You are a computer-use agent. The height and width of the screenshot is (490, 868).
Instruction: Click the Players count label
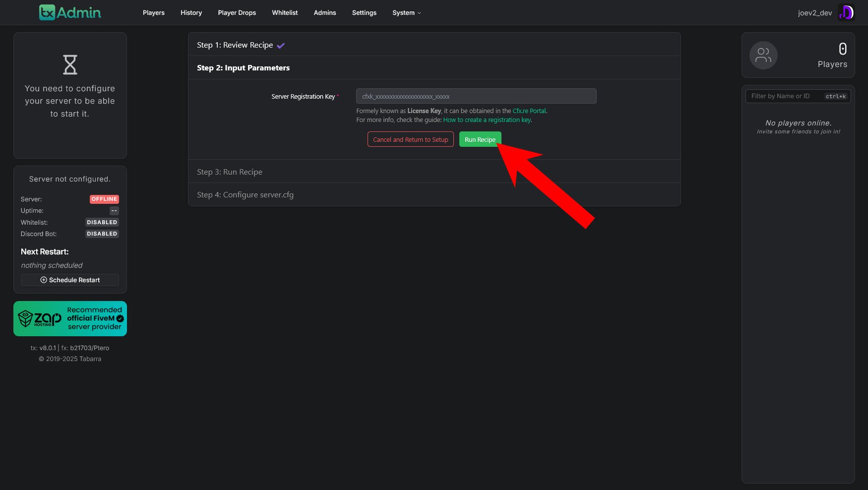pyautogui.click(x=832, y=64)
